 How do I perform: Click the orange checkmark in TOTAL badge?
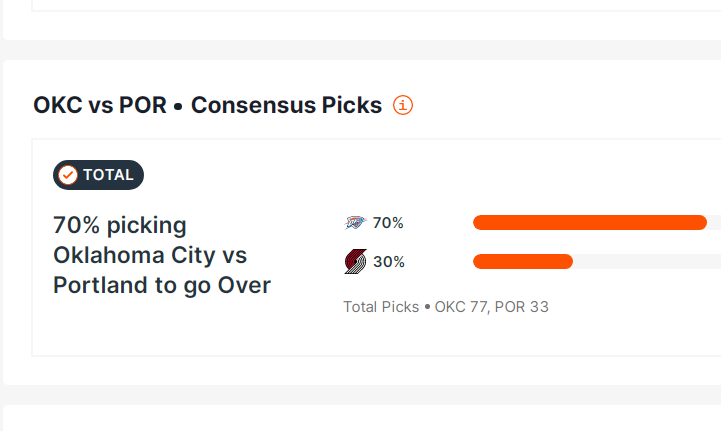click(68, 175)
